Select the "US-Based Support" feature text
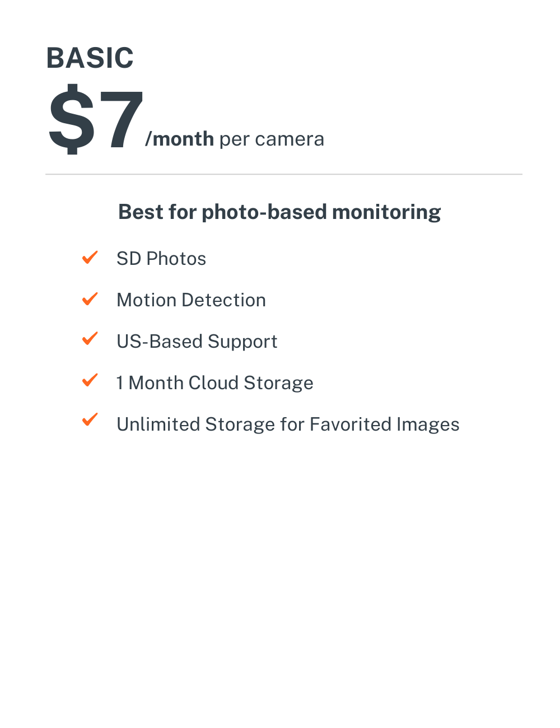The height and width of the screenshot is (728, 560). (x=197, y=342)
